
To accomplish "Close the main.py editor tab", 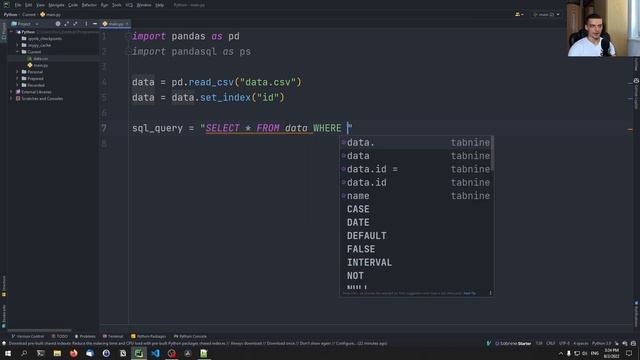I will pos(127,24).
